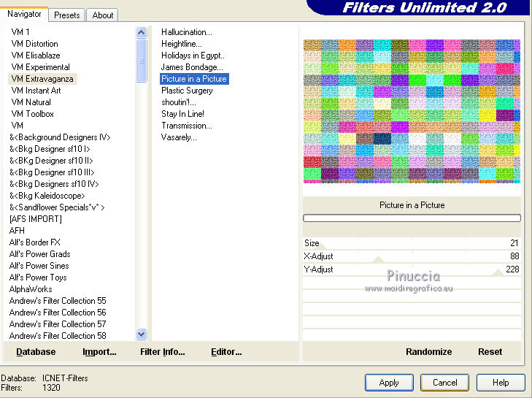Select Andrew's Filter Collection 55

point(58,301)
